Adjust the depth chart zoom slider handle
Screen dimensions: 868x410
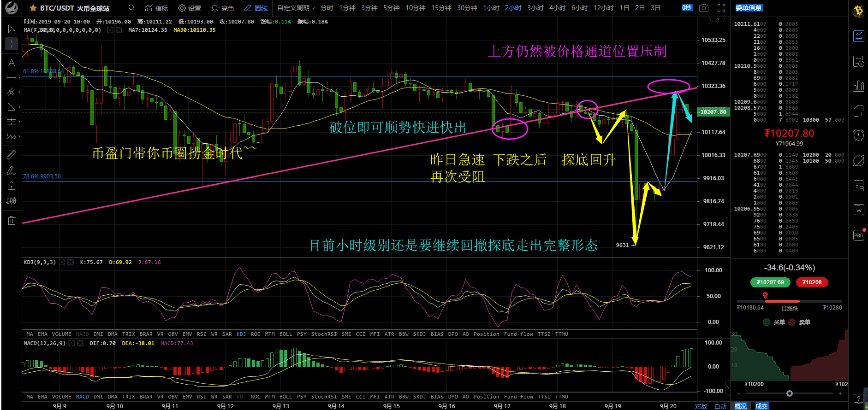pos(790,393)
